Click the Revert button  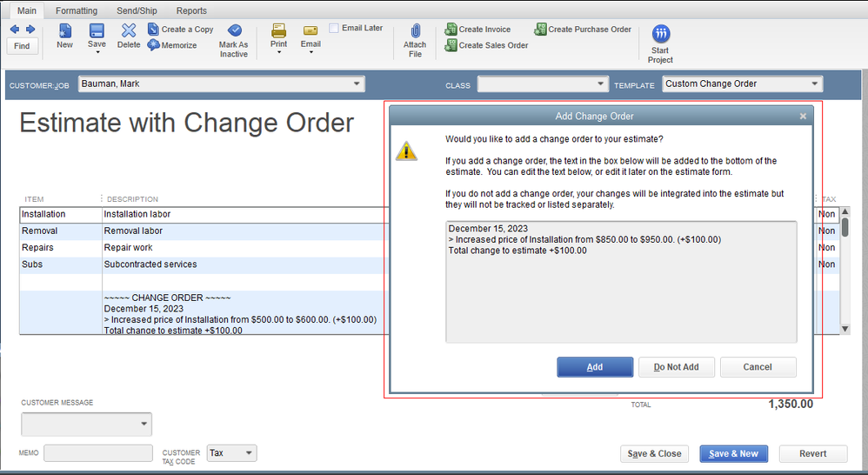(812, 453)
